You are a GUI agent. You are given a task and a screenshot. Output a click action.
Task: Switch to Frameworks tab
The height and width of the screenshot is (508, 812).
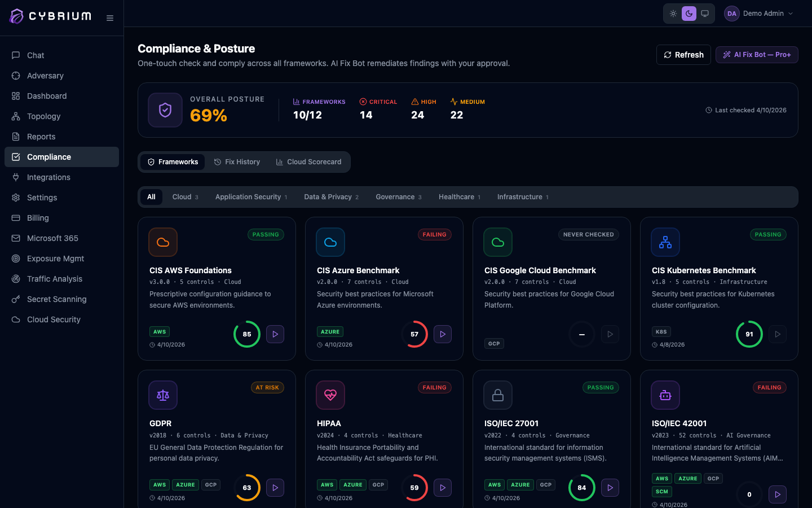[x=173, y=162]
